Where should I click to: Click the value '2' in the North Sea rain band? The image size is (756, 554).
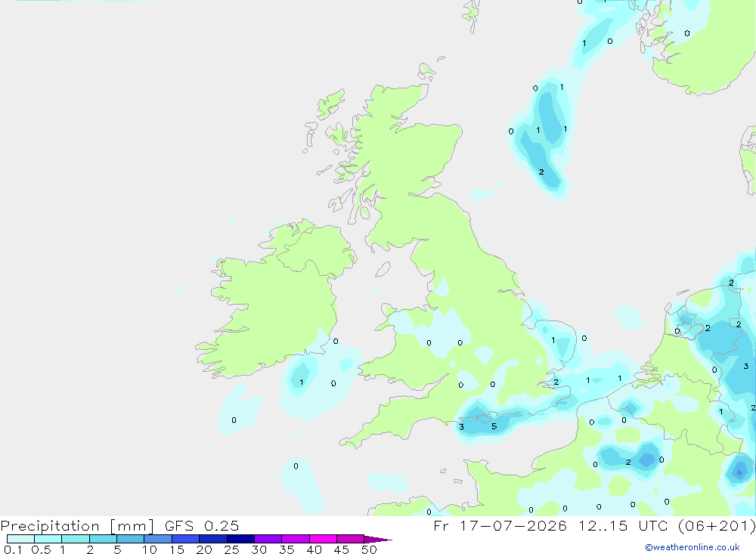click(x=541, y=172)
